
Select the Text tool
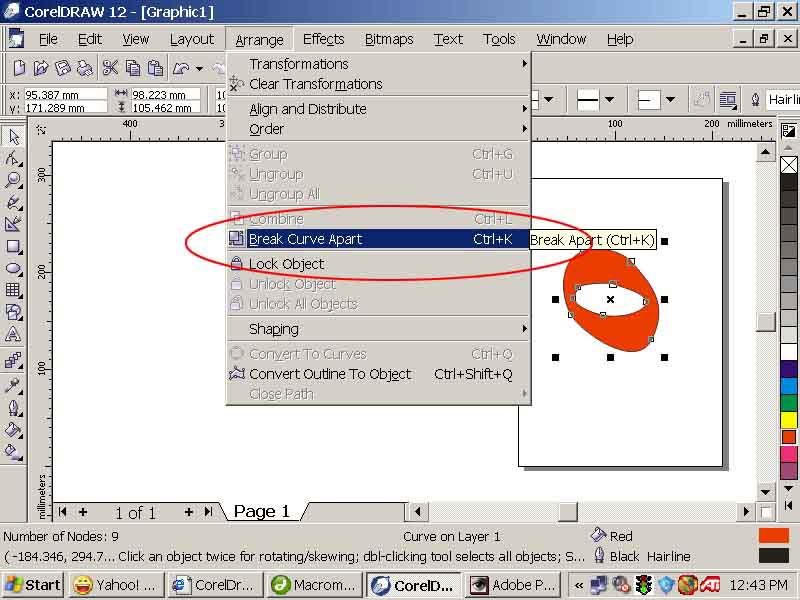point(13,335)
